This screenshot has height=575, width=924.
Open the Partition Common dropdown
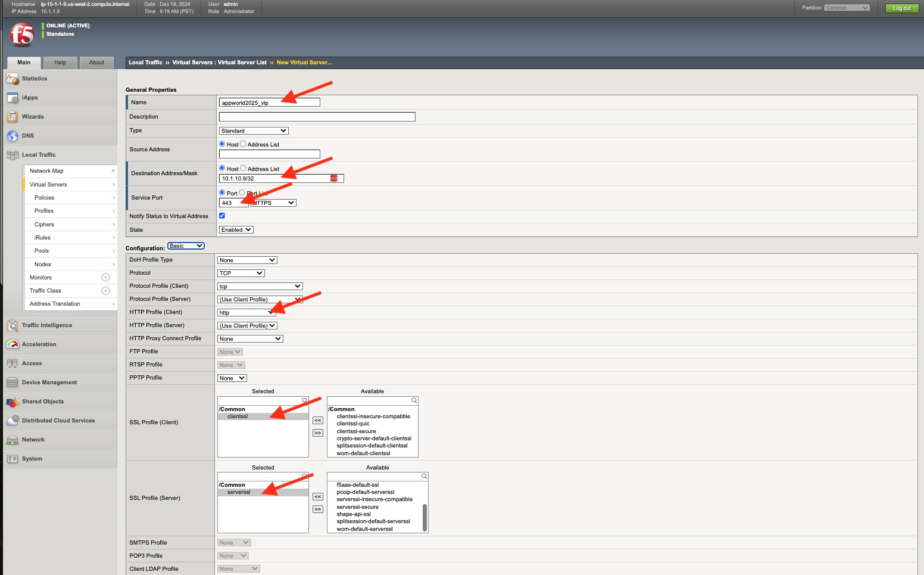pos(847,8)
